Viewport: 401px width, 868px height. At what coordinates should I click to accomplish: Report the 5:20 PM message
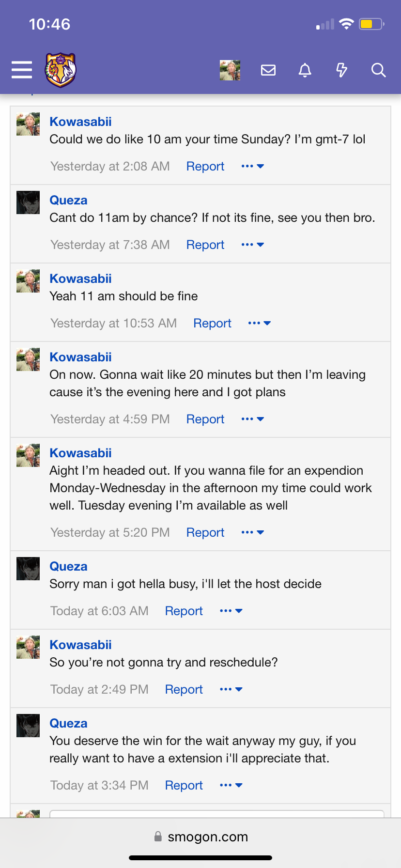point(205,532)
